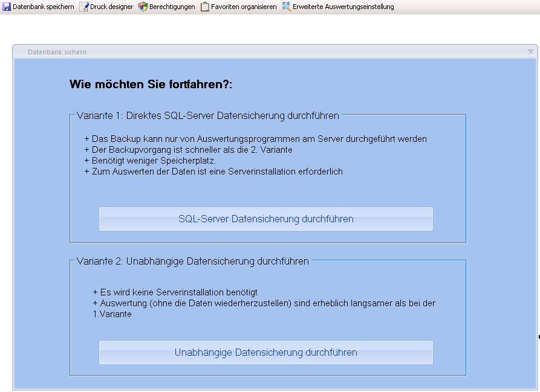Click the Favoriten organisieren clipboard icon

click(205, 7)
